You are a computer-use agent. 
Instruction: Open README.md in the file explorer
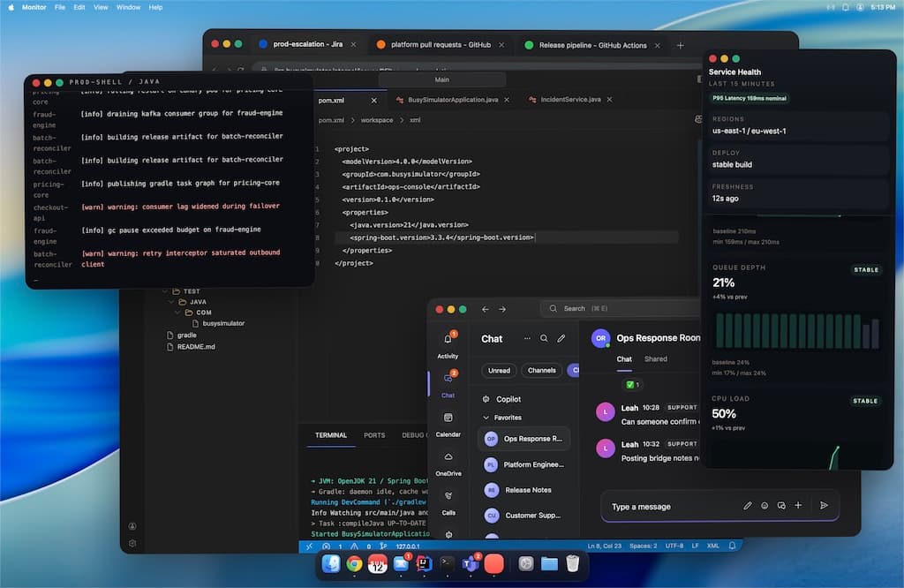[x=195, y=347]
